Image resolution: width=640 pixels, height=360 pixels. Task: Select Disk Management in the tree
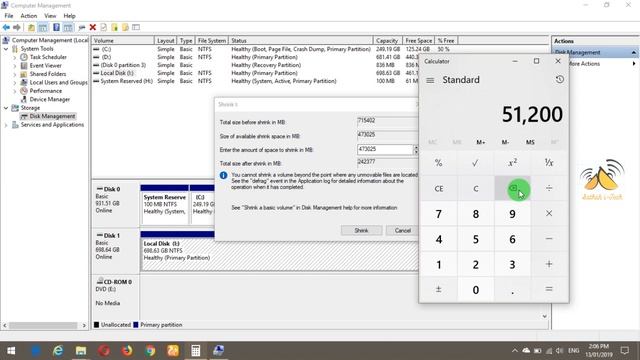(x=52, y=116)
